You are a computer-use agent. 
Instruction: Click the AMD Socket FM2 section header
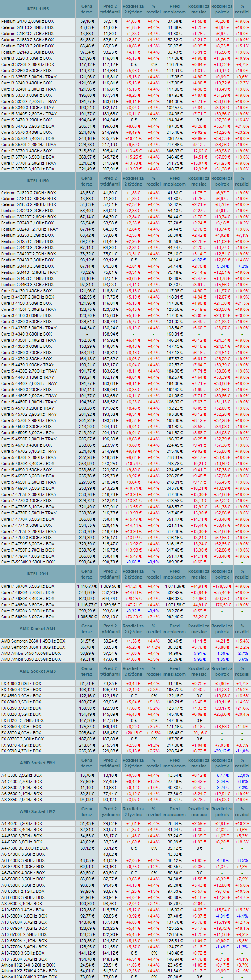coord(37,811)
